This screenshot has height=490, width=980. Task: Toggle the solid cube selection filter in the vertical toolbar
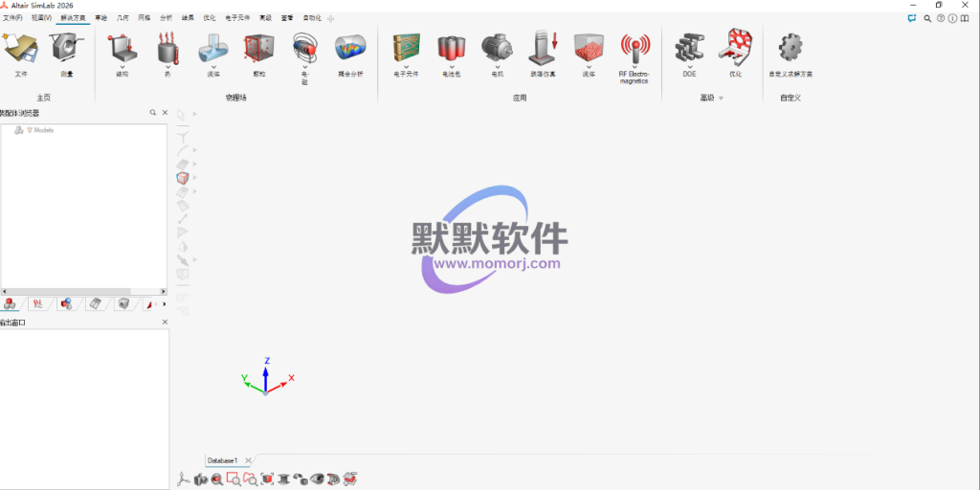point(182,178)
